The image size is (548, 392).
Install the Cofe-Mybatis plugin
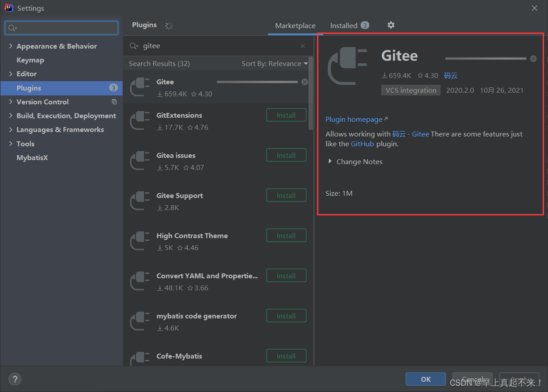pyautogui.click(x=286, y=356)
